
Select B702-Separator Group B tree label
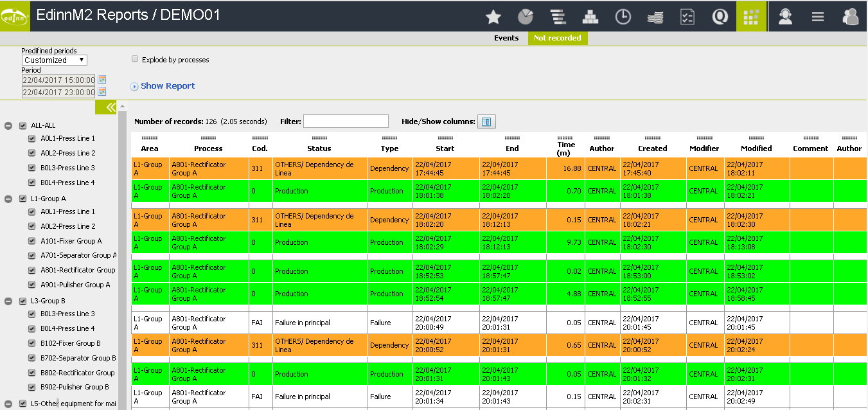(78, 358)
